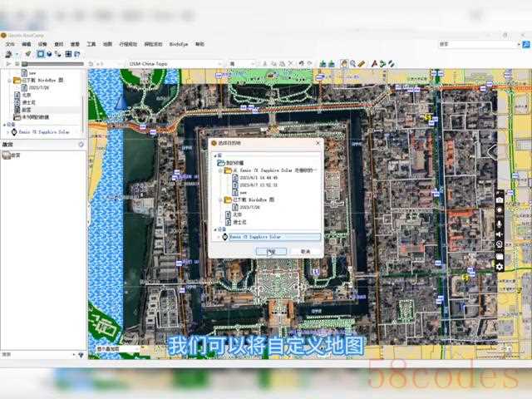This screenshot has height=399, width=532.
Task: Click the second green export icon
Action: 331,63
